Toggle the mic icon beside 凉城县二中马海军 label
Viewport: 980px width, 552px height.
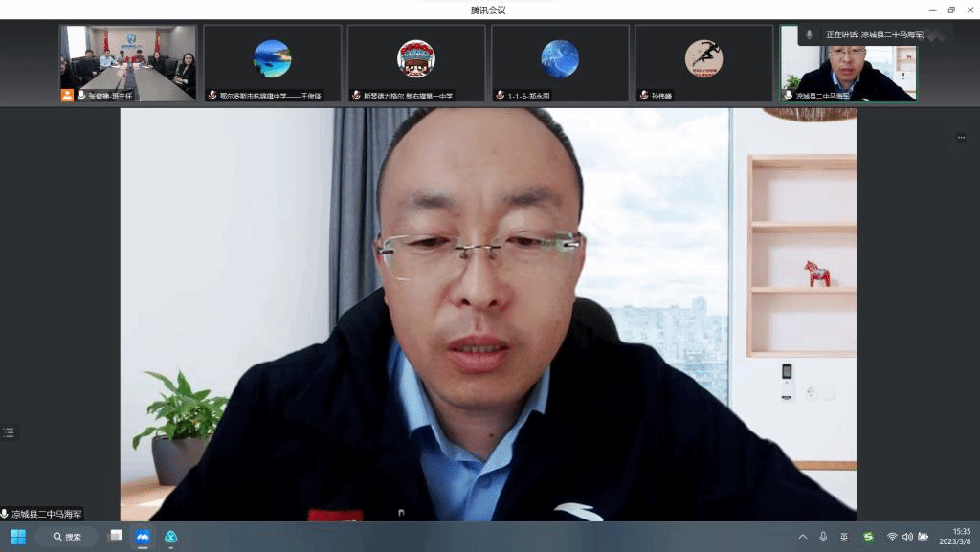(x=5, y=514)
